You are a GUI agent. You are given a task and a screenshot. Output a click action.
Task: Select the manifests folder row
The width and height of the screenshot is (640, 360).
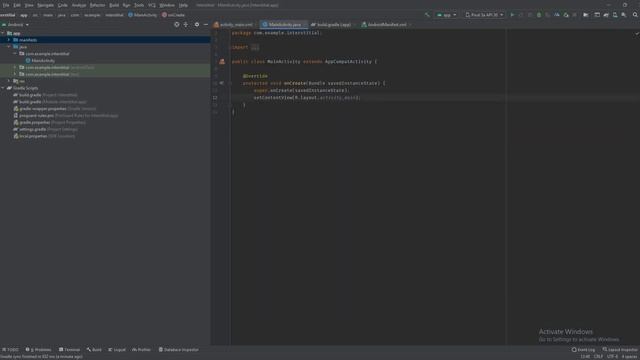pos(105,40)
